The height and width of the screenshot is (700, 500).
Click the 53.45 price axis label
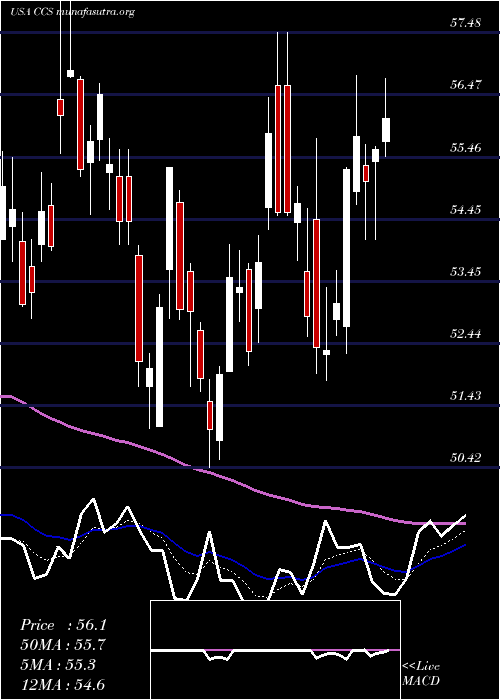(x=465, y=271)
